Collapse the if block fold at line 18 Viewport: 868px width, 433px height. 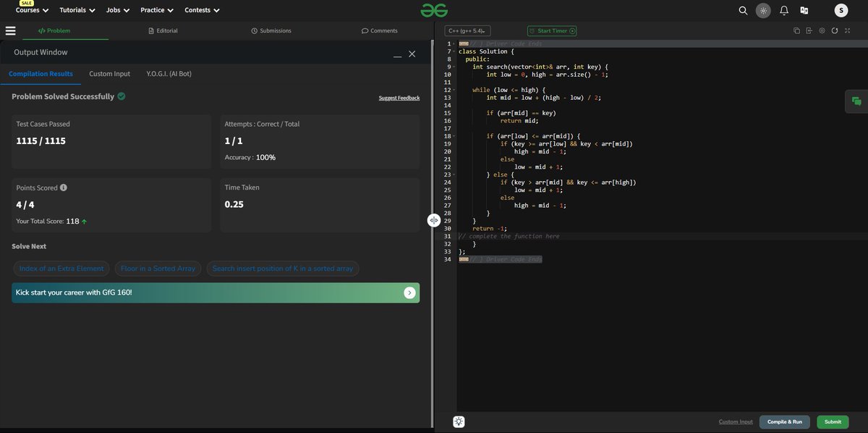[x=454, y=136]
